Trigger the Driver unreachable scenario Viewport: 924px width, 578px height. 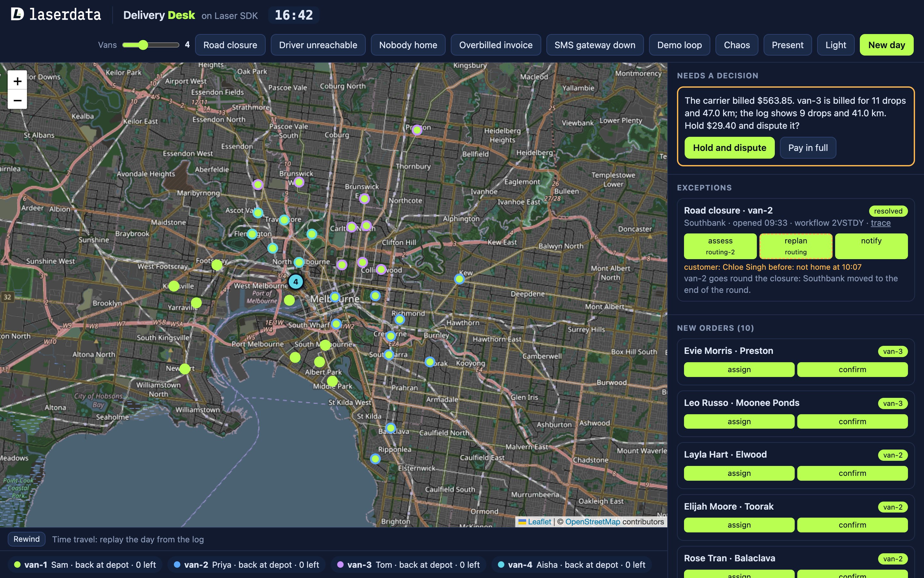tap(318, 45)
